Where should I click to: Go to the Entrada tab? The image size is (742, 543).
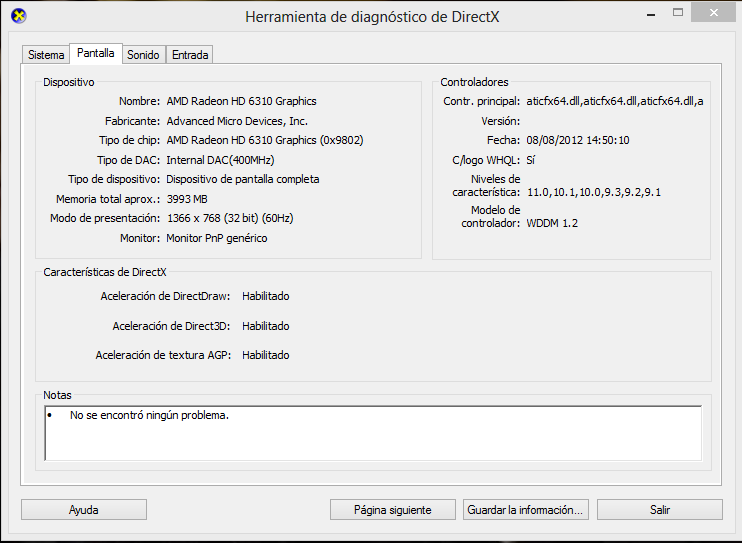tap(190, 55)
